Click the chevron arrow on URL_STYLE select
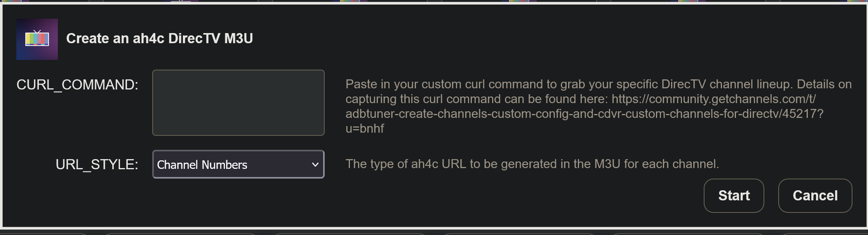 click(x=315, y=165)
